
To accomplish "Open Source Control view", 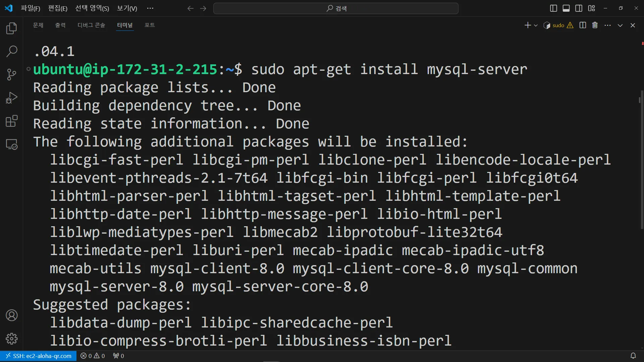I will click(12, 74).
